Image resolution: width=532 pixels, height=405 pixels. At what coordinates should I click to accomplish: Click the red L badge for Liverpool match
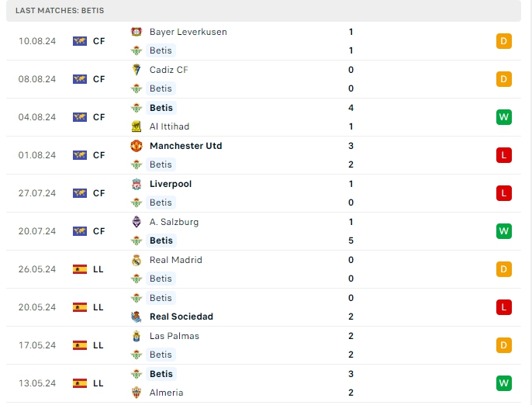503,193
